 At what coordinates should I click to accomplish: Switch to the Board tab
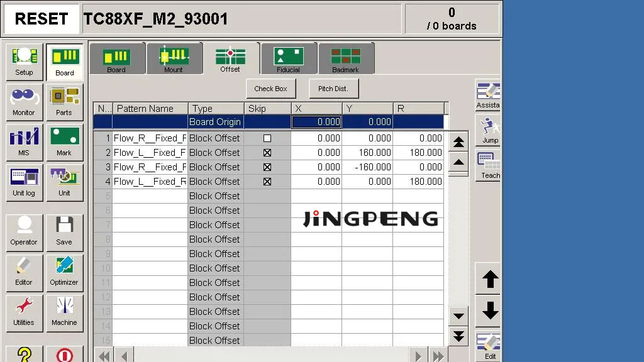click(x=117, y=58)
